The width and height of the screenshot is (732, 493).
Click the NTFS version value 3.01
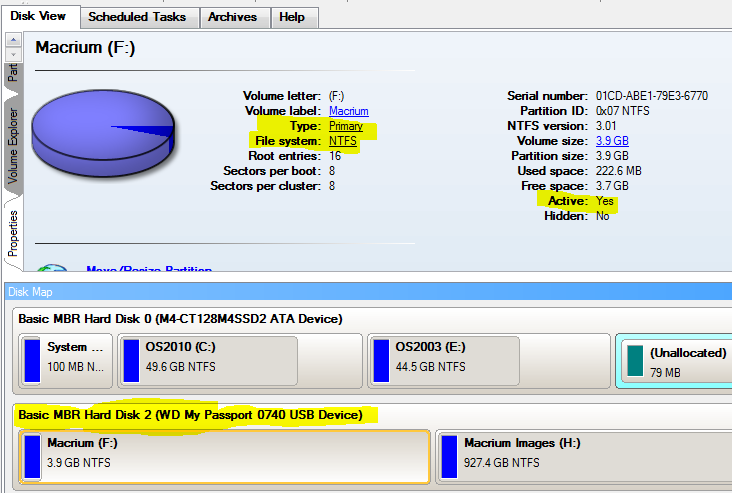click(606, 126)
